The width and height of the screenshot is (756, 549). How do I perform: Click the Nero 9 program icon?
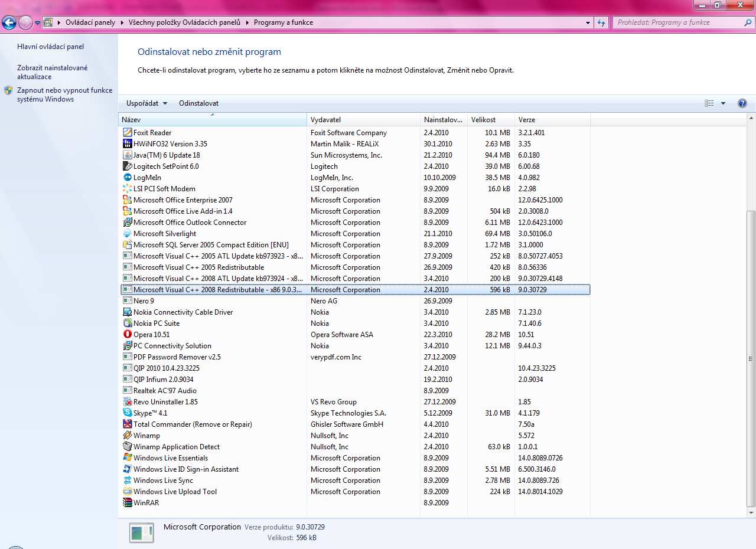127,301
